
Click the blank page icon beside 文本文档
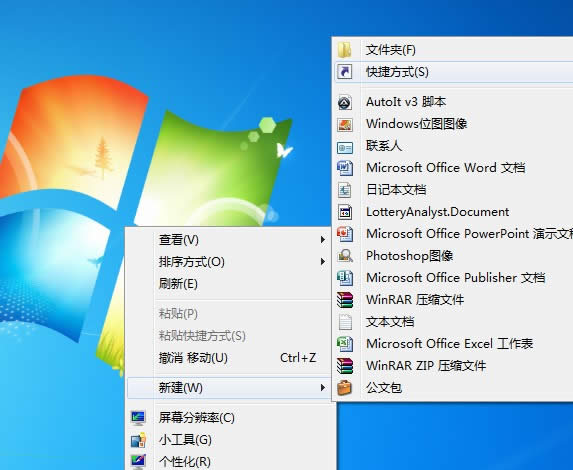pyautogui.click(x=345, y=322)
